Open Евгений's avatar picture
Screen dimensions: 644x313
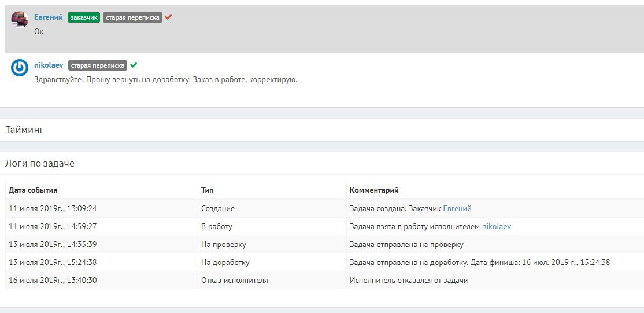tap(19, 19)
